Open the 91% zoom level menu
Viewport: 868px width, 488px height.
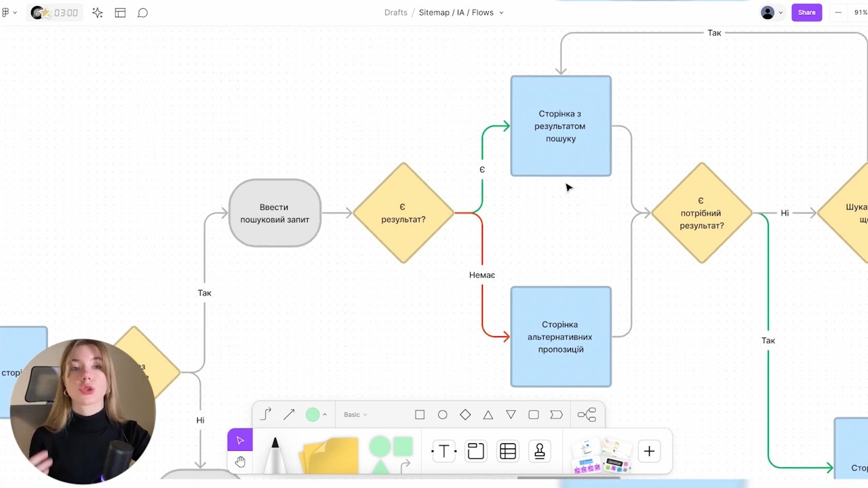860,13
